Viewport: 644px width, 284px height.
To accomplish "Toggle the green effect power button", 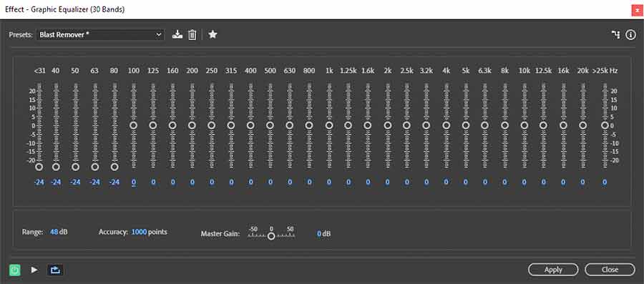I will [15, 270].
